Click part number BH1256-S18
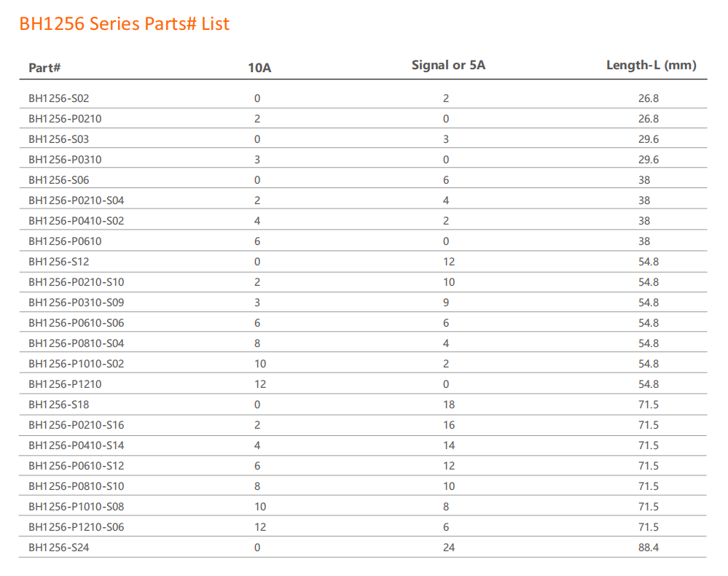The height and width of the screenshot is (576, 728). point(59,405)
